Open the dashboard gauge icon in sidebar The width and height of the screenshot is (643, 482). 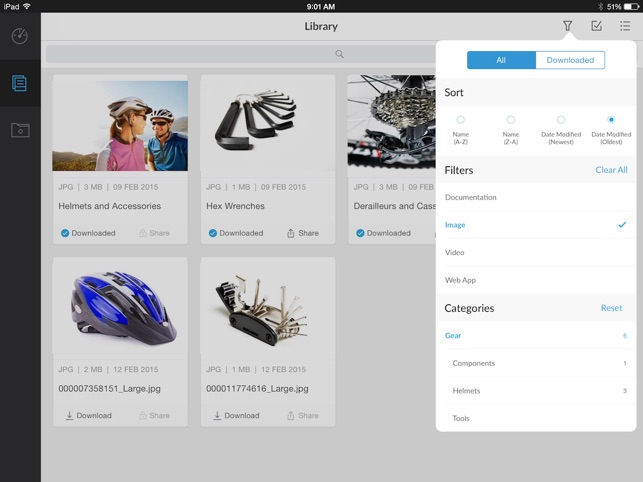pos(20,36)
